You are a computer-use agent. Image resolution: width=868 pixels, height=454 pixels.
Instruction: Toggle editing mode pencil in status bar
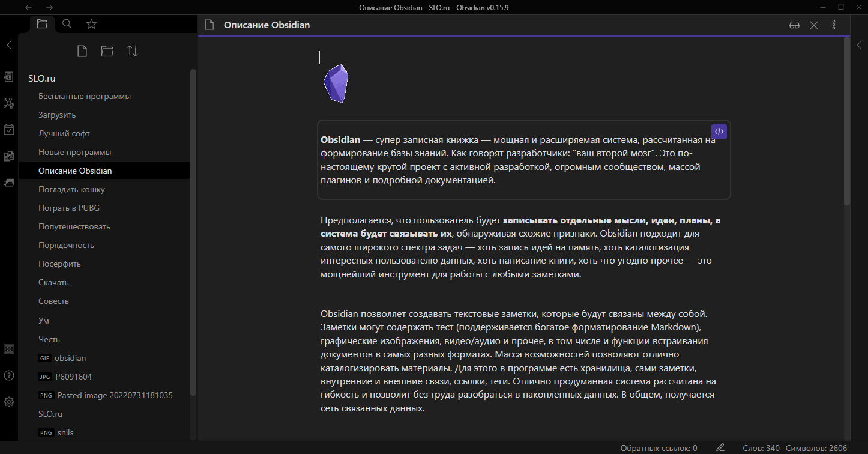tap(720, 448)
